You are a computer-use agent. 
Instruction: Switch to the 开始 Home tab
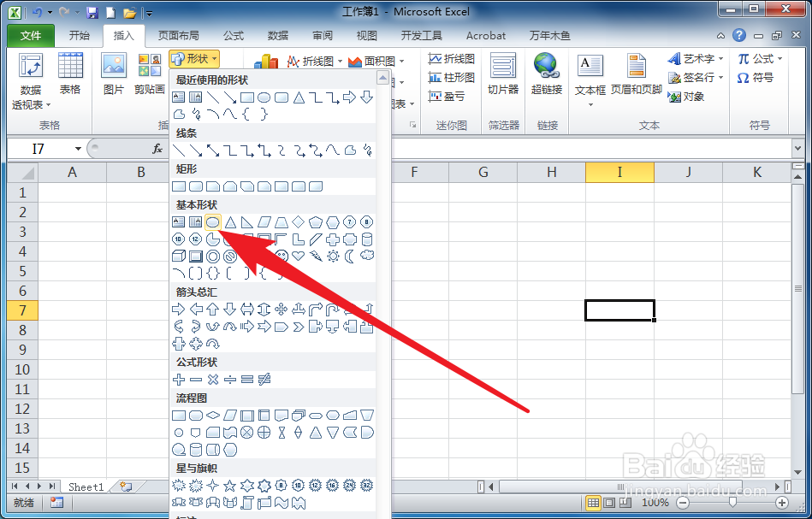(80, 36)
